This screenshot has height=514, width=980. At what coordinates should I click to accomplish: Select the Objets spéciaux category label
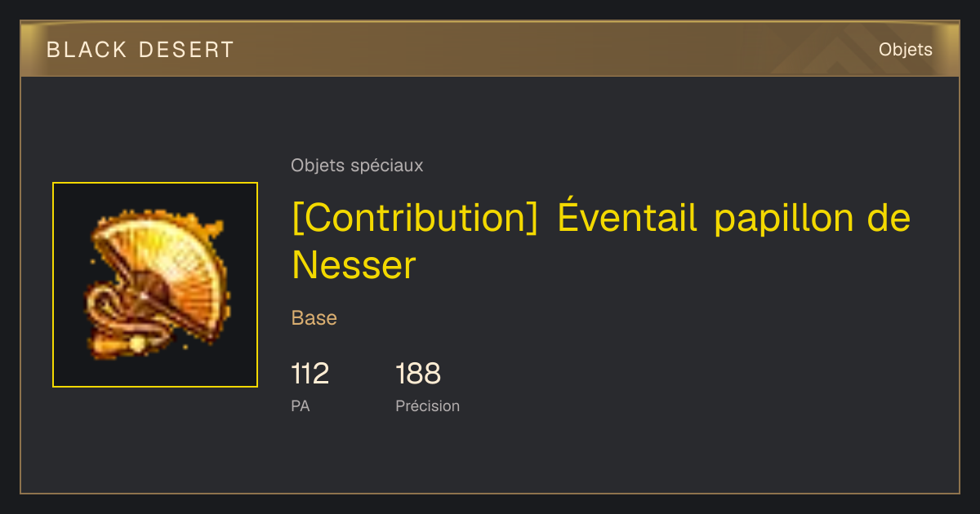coord(357,166)
